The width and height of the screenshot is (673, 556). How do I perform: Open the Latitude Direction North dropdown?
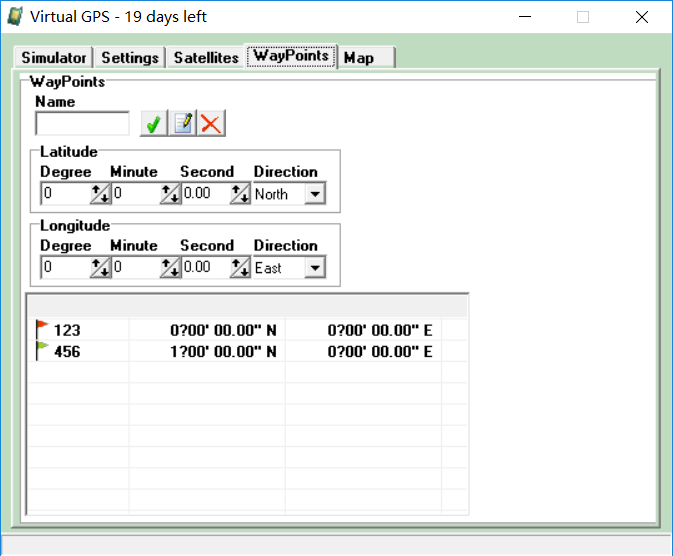[315, 194]
